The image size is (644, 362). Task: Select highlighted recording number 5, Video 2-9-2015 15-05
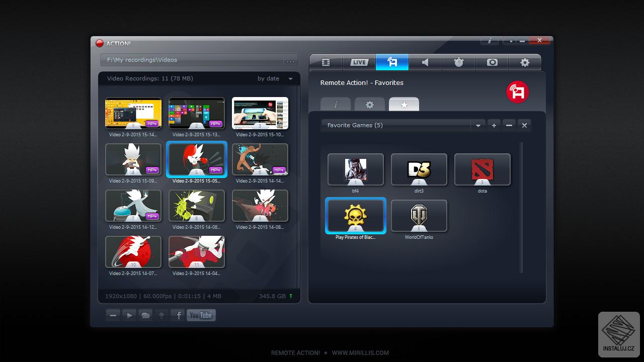(197, 159)
